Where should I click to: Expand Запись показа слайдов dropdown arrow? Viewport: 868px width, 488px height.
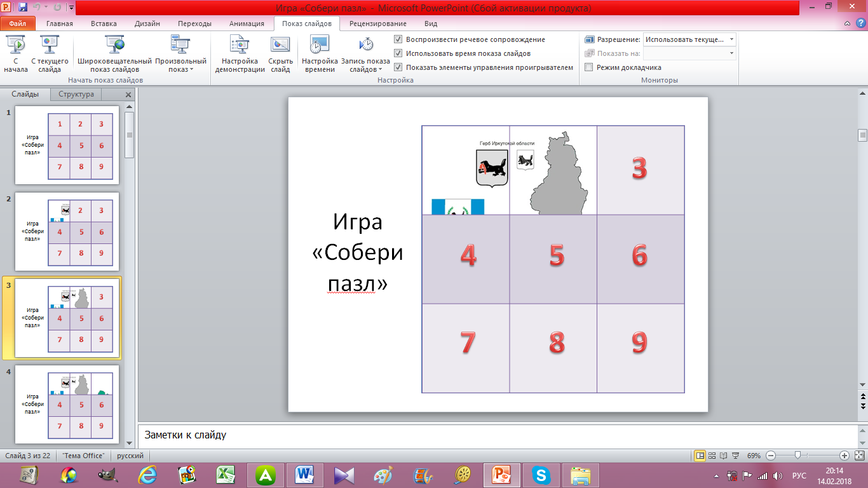tap(380, 70)
